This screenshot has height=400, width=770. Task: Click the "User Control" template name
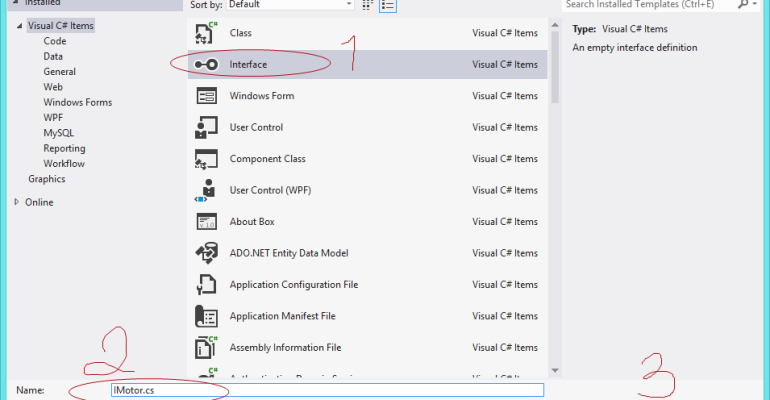point(256,127)
